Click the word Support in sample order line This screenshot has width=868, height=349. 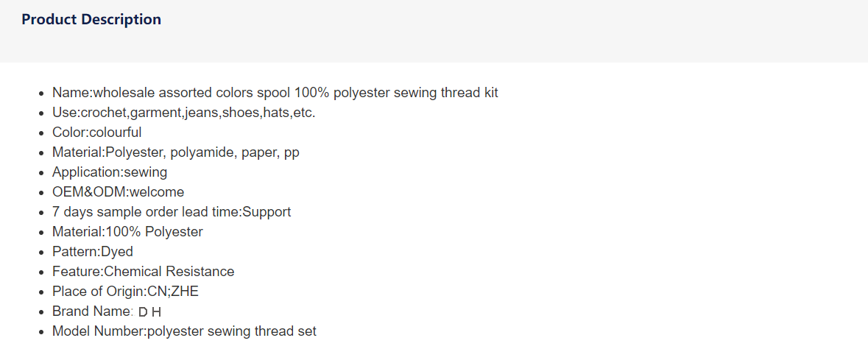pos(267,212)
